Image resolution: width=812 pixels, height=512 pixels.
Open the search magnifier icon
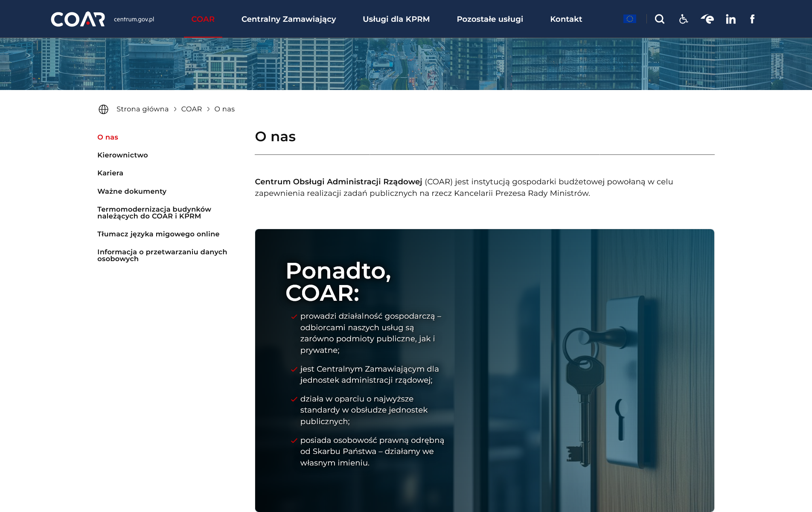pyautogui.click(x=660, y=19)
